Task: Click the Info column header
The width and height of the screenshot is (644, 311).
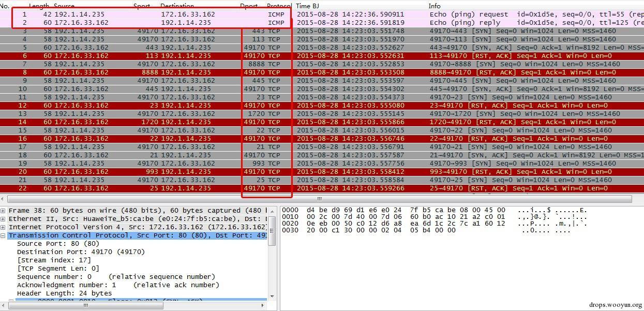Action: click(435, 6)
